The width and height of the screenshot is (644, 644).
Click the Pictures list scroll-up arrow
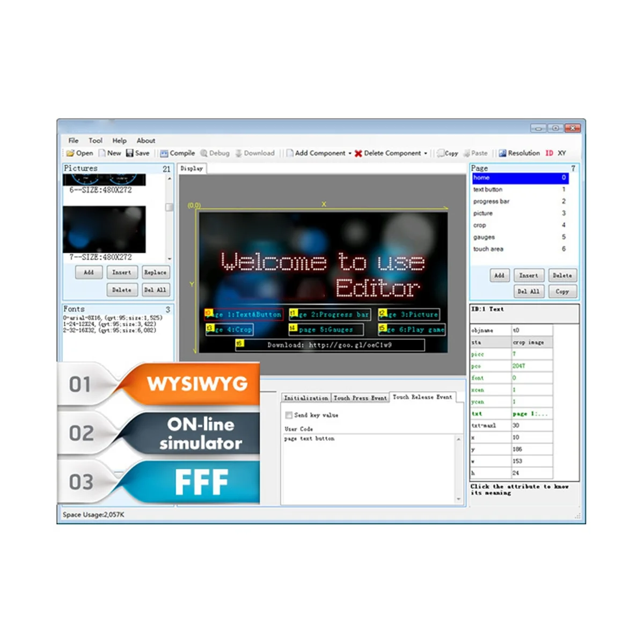170,179
